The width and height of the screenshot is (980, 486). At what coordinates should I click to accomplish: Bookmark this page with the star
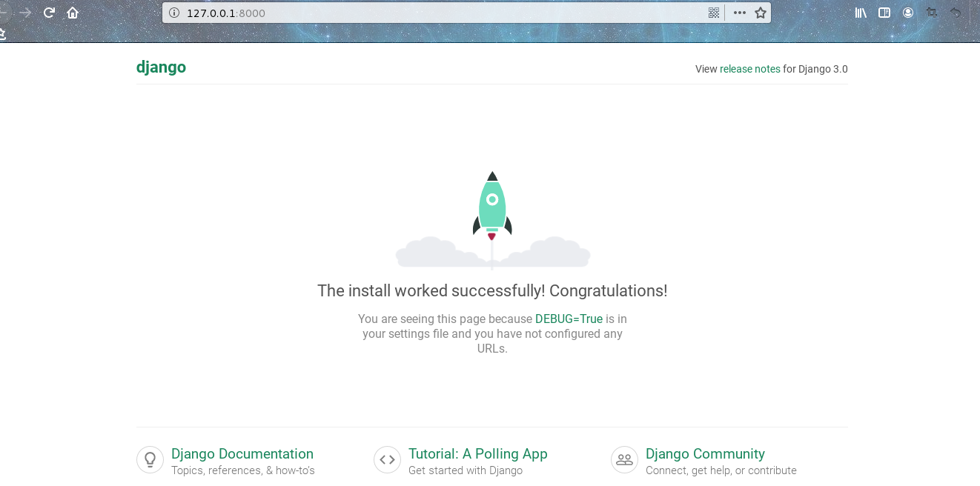tap(760, 13)
